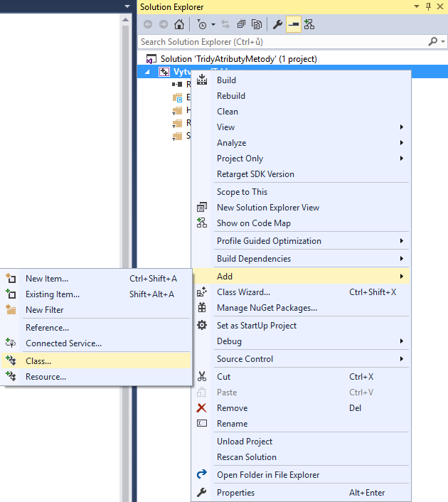The image size is (448, 502).
Task: Open the search options dropdown arrow
Action: [443, 41]
